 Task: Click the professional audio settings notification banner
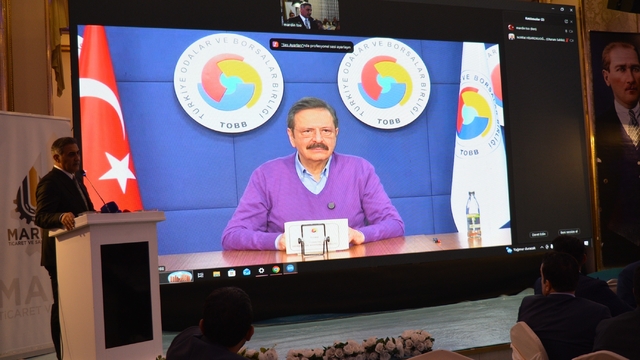[311, 46]
